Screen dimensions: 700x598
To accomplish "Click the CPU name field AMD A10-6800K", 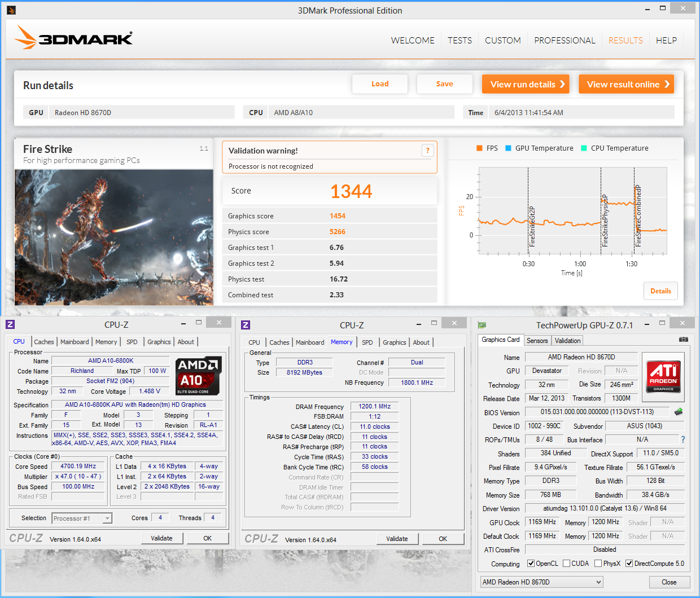I will click(111, 360).
